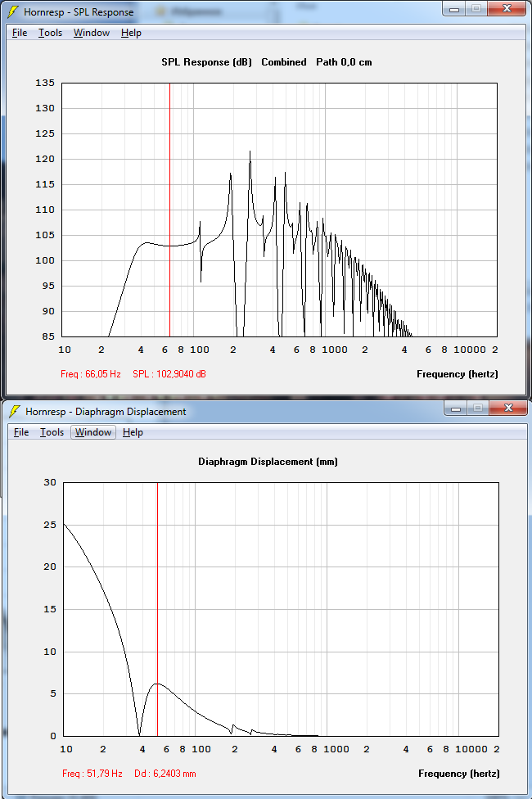Click red frequency marker line in displacement chart
Screen dimensions: 532x799
click(157, 609)
